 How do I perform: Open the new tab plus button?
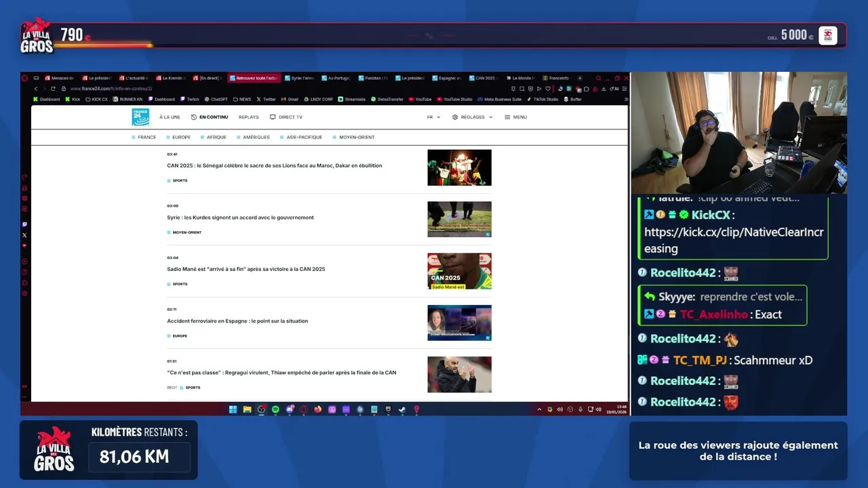click(x=579, y=78)
